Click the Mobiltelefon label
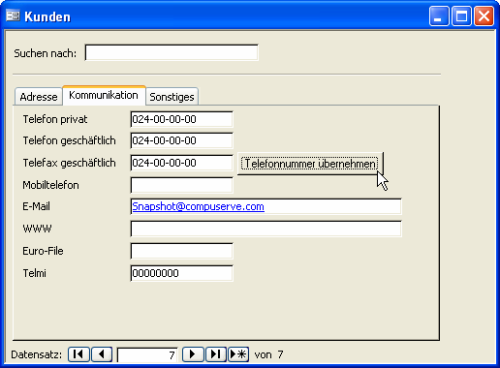Image resolution: width=500 pixels, height=368 pixels. pos(51,185)
